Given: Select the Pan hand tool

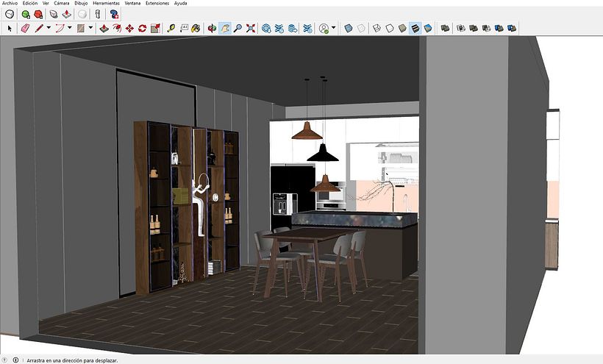Looking at the screenshot, I should (x=225, y=28).
